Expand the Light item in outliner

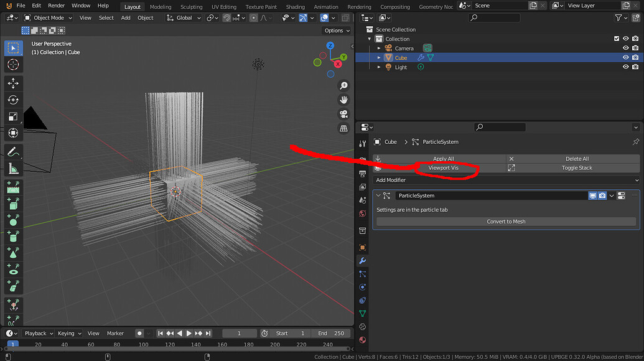[x=379, y=67]
